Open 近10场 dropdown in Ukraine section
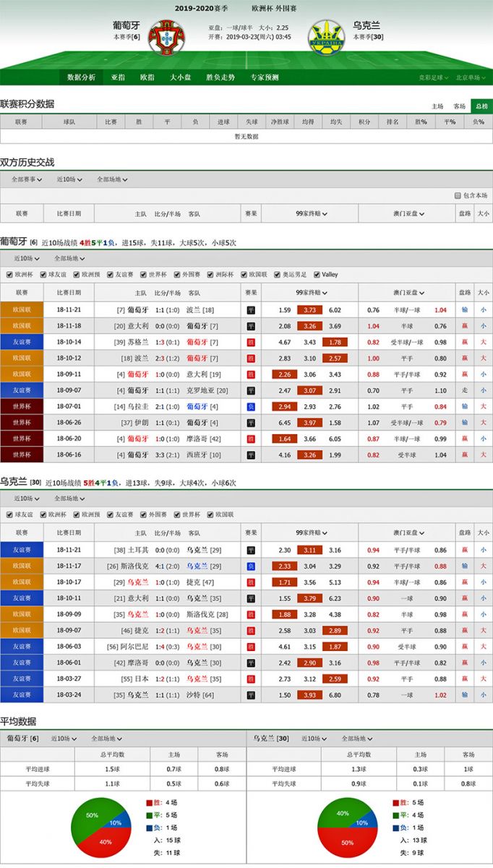 coord(27,498)
